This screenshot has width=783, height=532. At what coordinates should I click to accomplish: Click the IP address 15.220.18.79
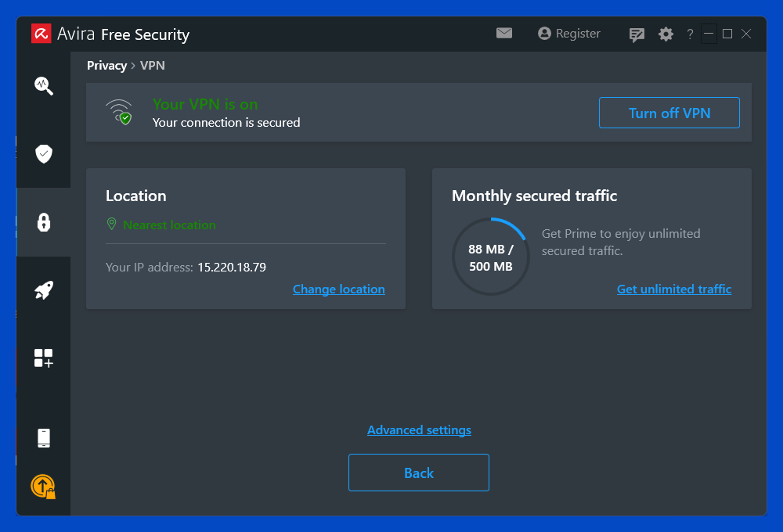tap(232, 267)
